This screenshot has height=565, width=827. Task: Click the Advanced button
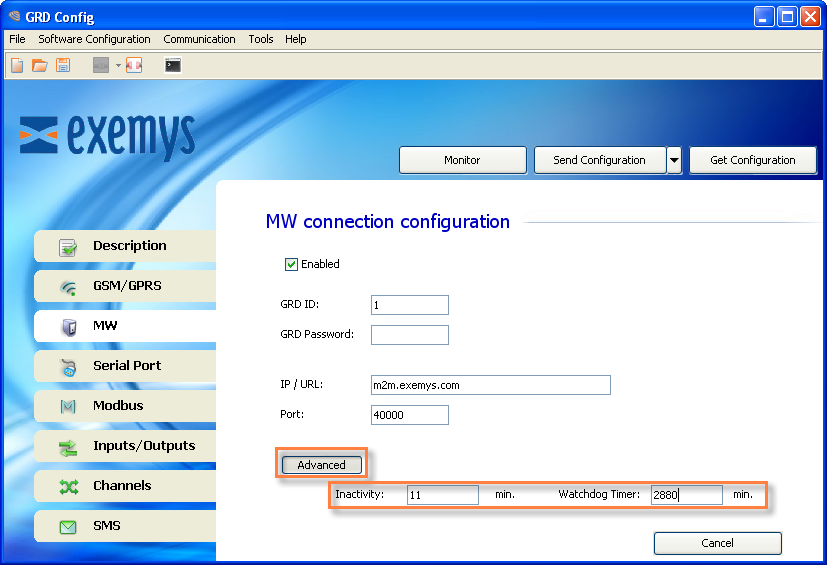coord(322,465)
